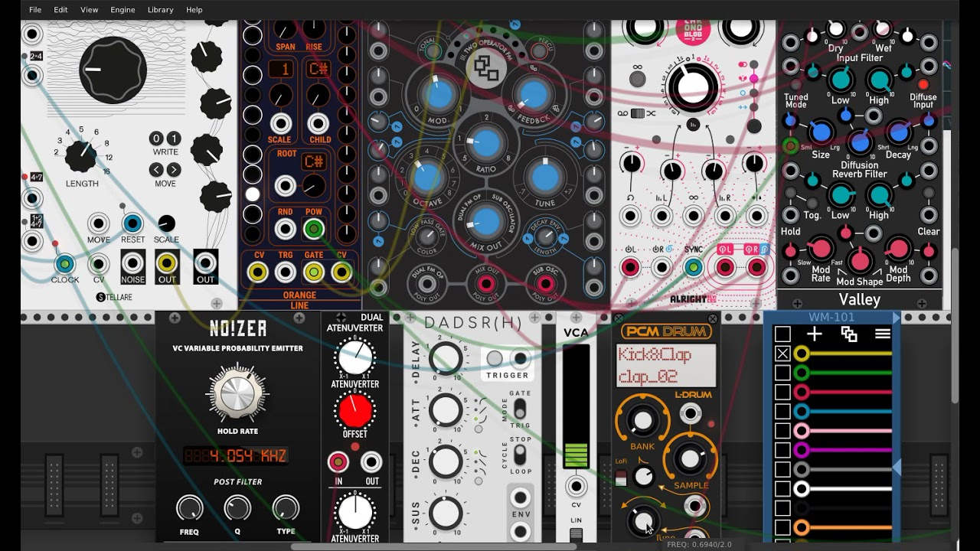This screenshot has height=551, width=980.
Task: Click the GATE jack on Orange Line
Action: (x=313, y=272)
